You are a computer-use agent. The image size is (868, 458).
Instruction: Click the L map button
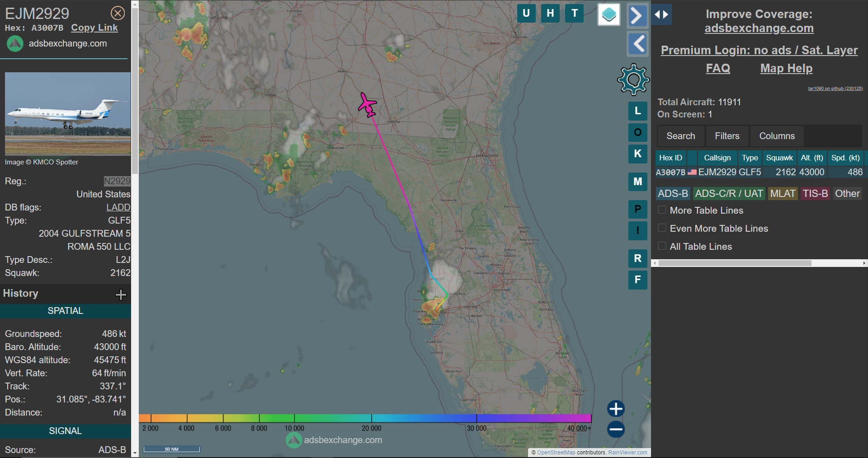638,111
